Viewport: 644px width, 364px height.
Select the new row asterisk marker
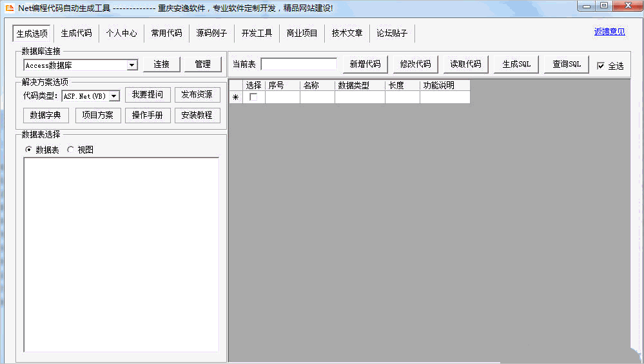click(236, 97)
